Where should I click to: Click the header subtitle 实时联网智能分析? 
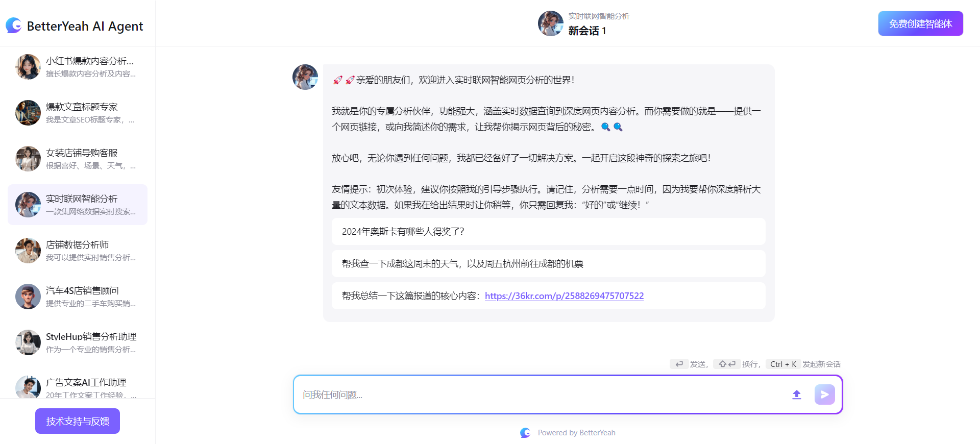pyautogui.click(x=599, y=16)
